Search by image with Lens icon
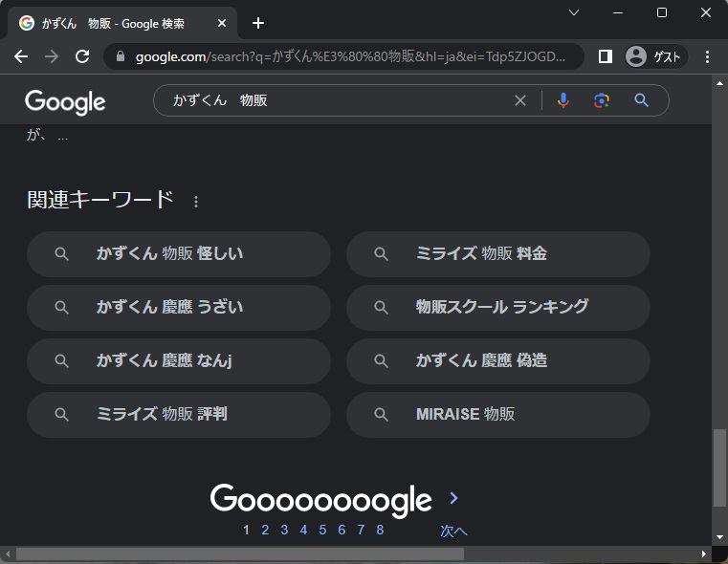 pyautogui.click(x=602, y=100)
